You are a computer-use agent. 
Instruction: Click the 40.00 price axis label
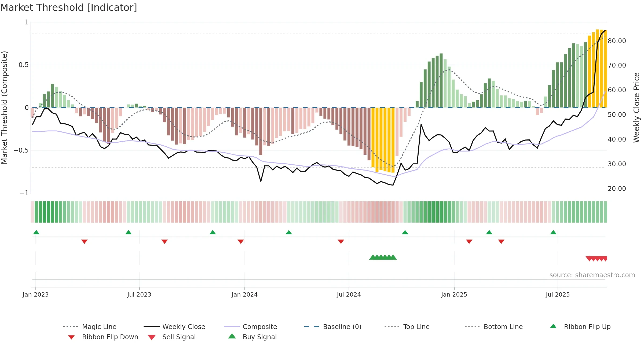(x=617, y=139)
